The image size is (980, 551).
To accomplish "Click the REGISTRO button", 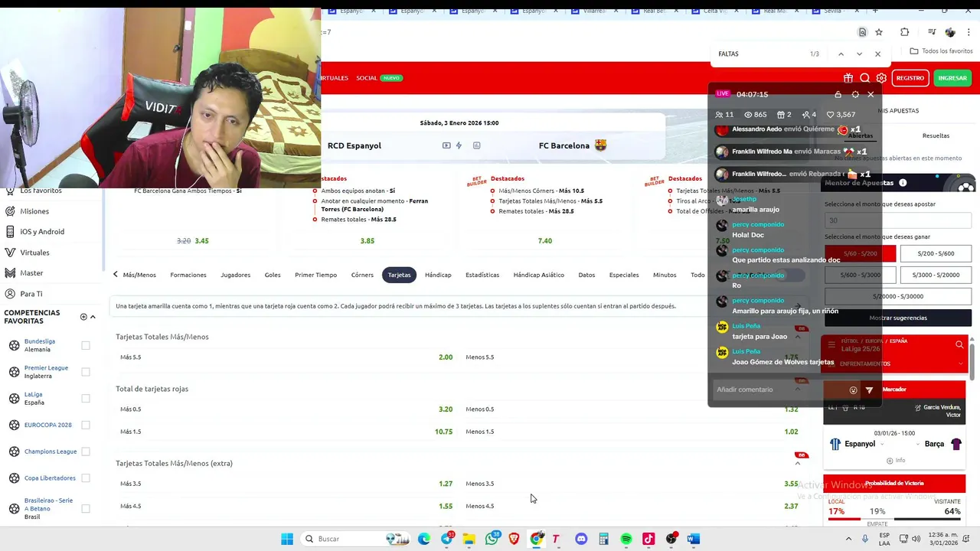I will 910,78.
